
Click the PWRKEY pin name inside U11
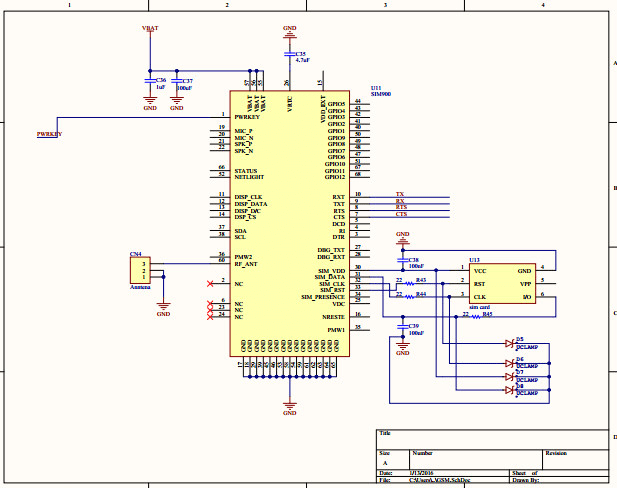coord(247,117)
